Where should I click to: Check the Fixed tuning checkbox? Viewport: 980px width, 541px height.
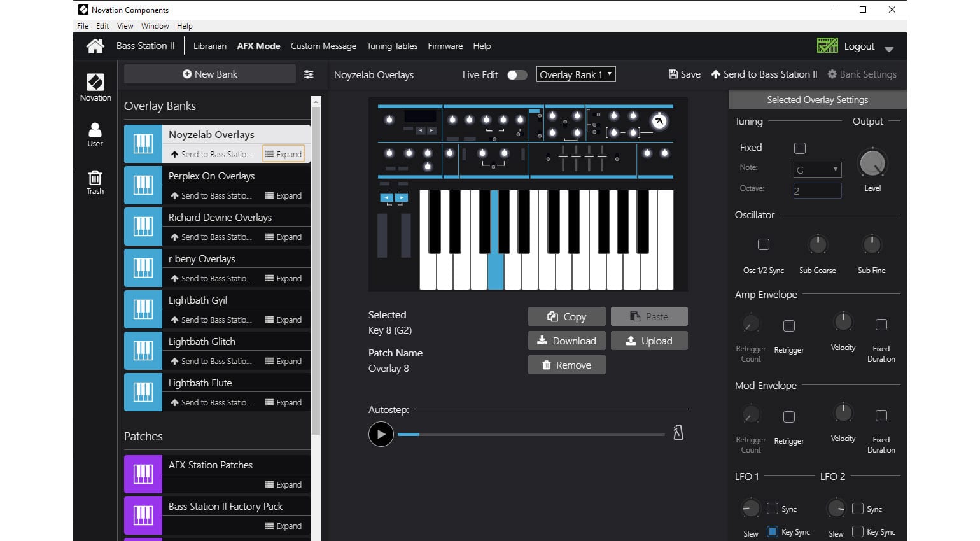point(799,148)
